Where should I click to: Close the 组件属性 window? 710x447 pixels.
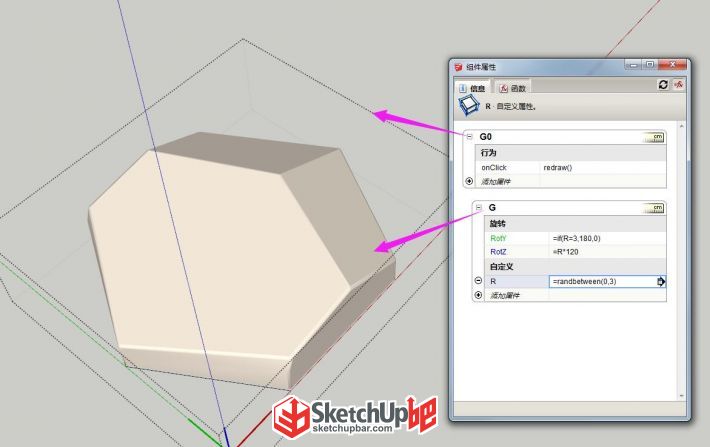point(672,65)
